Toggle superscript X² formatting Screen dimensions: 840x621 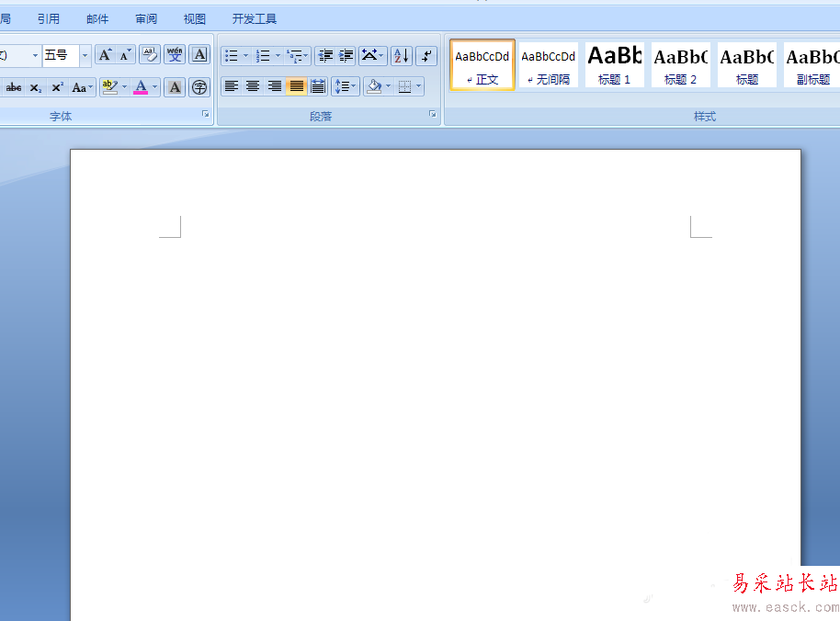pos(57,87)
